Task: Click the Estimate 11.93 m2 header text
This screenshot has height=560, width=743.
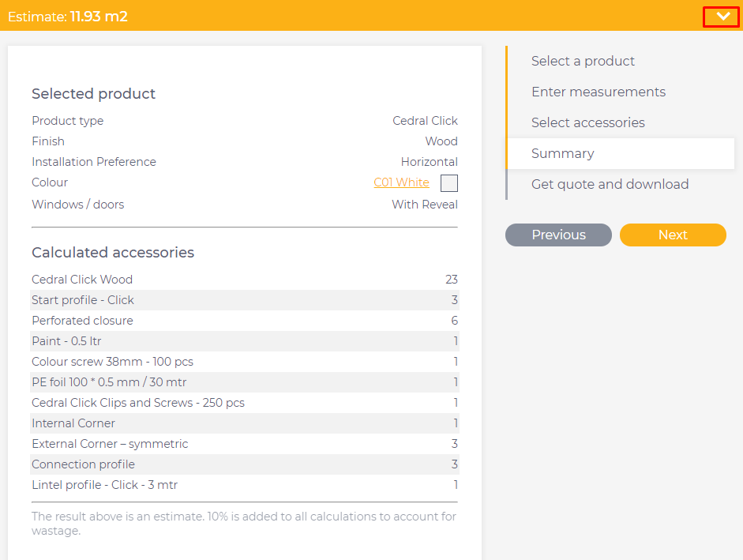Action: [68, 16]
